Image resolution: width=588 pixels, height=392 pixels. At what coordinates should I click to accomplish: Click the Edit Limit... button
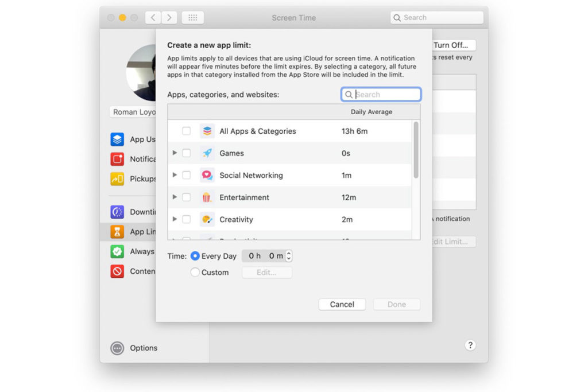(454, 242)
